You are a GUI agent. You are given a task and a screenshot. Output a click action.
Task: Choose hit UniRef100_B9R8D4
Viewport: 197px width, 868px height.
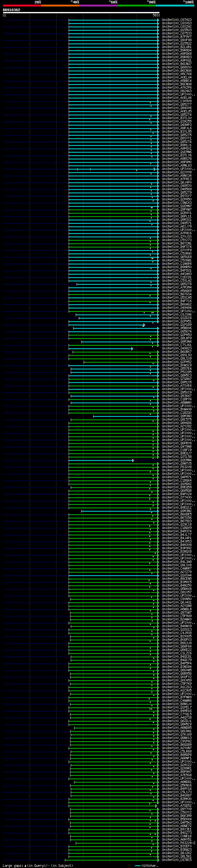(x=176, y=50)
